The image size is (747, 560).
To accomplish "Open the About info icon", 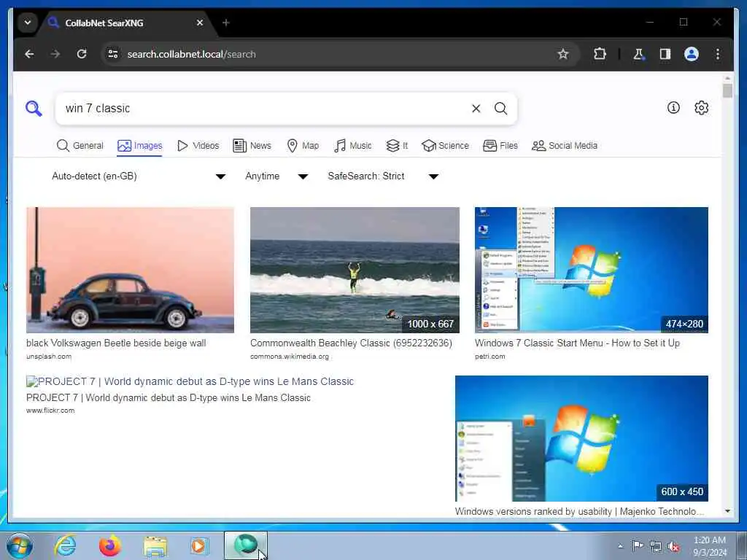I will pos(673,108).
